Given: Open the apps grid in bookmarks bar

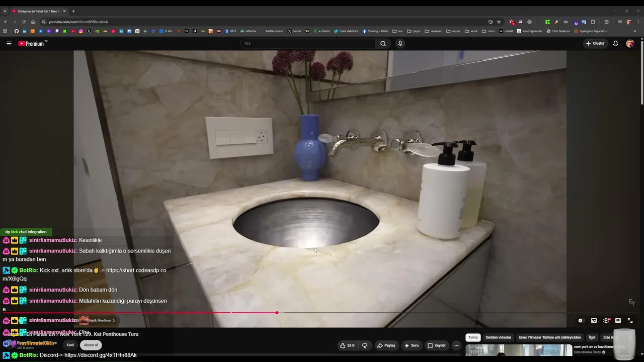Looking at the screenshot, I should pos(6,31).
